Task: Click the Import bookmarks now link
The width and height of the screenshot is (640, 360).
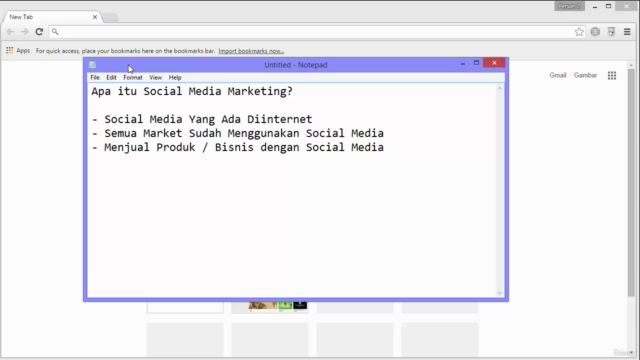Action: (251, 51)
